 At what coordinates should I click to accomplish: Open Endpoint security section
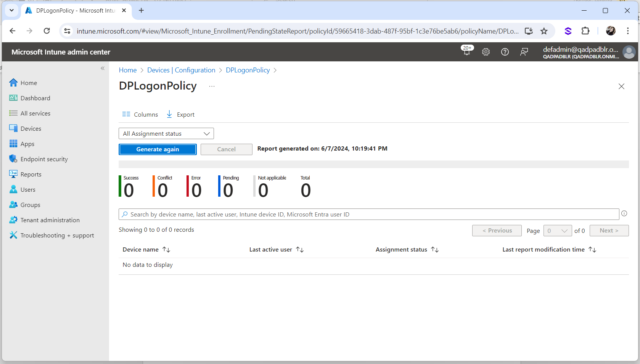[x=39, y=159]
